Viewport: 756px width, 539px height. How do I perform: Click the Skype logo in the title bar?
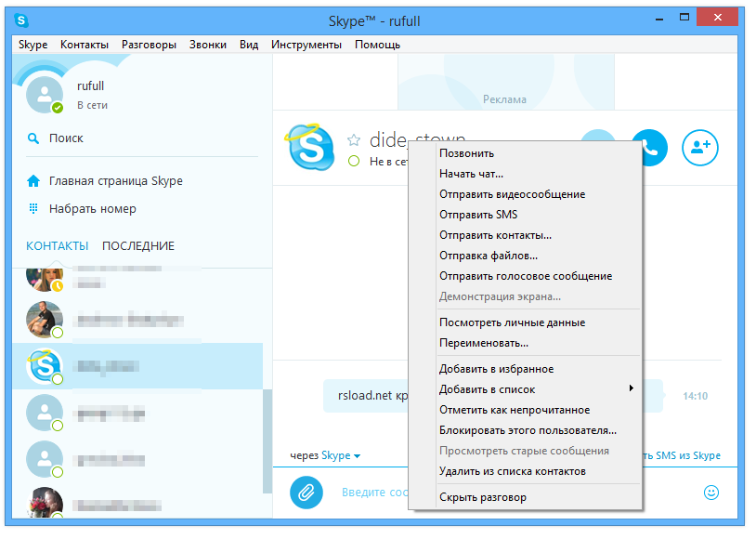(21, 20)
